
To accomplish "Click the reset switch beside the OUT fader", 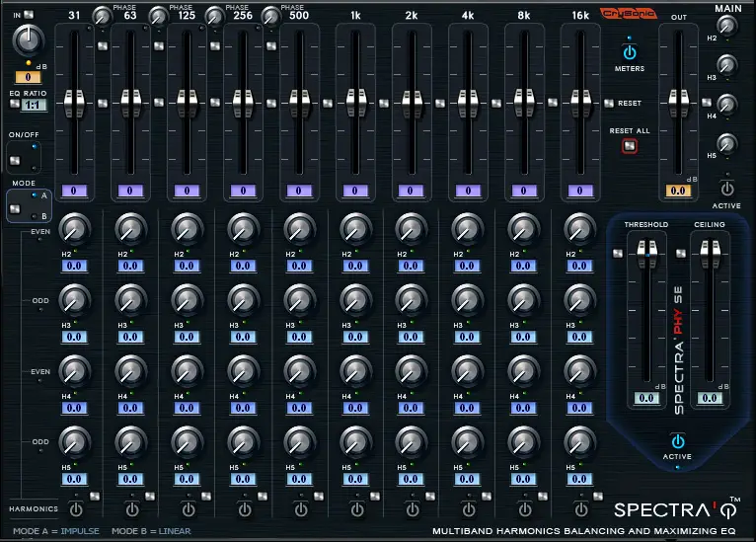I will 707,103.
